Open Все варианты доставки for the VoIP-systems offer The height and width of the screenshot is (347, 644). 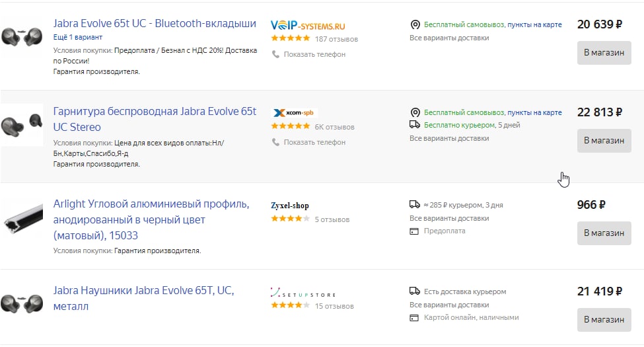(449, 38)
